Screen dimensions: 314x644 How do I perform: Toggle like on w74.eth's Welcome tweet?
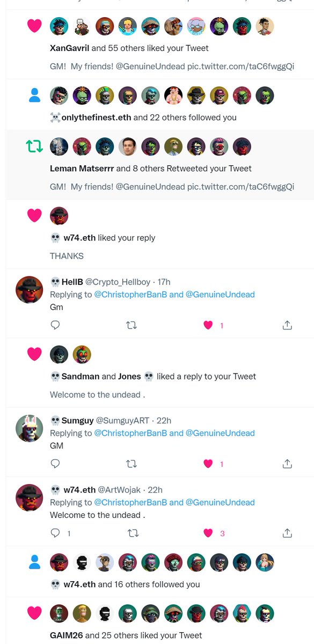(x=208, y=533)
